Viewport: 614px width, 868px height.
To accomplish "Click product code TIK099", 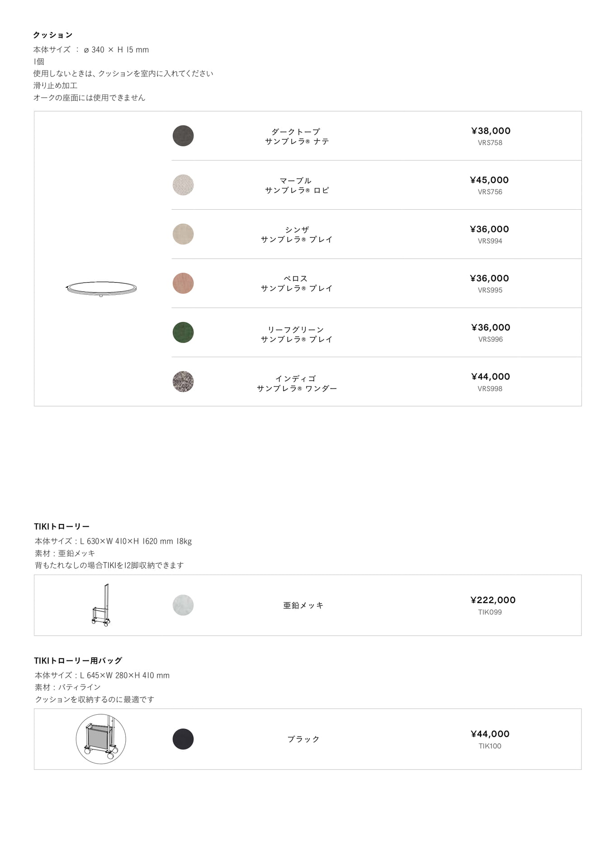I will [490, 612].
